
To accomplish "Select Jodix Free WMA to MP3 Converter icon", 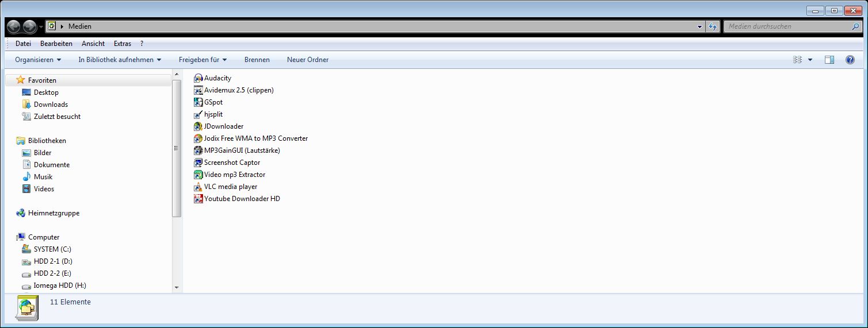I will pyautogui.click(x=198, y=138).
